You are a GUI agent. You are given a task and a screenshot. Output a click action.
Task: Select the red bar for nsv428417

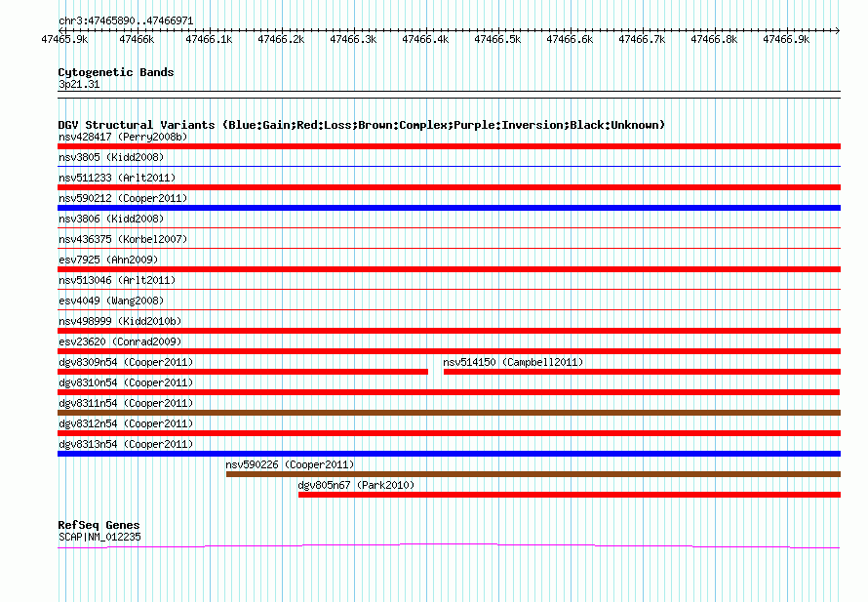(449, 146)
